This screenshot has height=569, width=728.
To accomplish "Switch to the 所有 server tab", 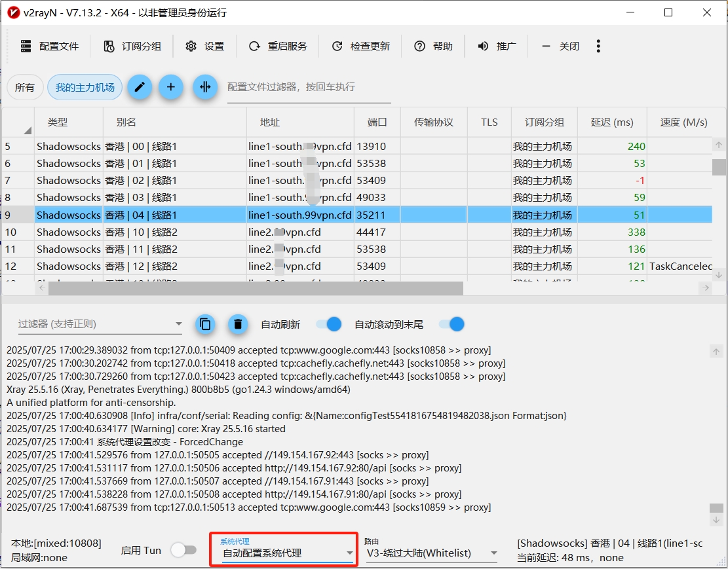I will [25, 86].
